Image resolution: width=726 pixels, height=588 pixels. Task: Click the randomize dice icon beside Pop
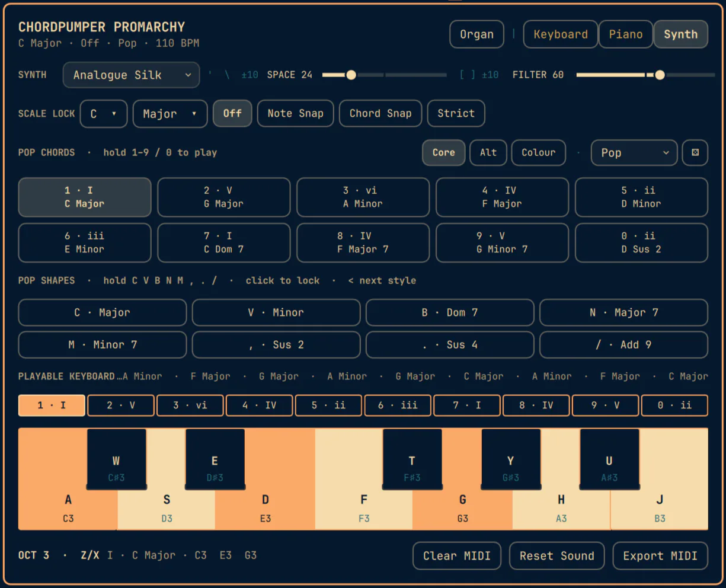pos(695,152)
